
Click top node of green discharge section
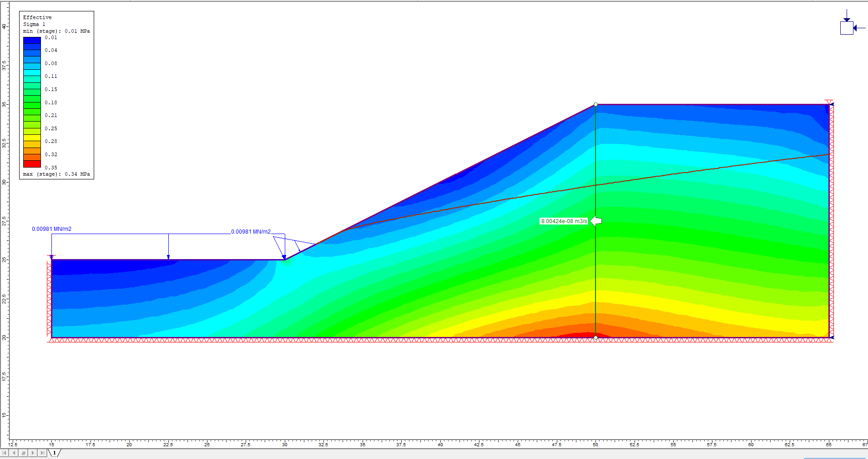tap(595, 105)
